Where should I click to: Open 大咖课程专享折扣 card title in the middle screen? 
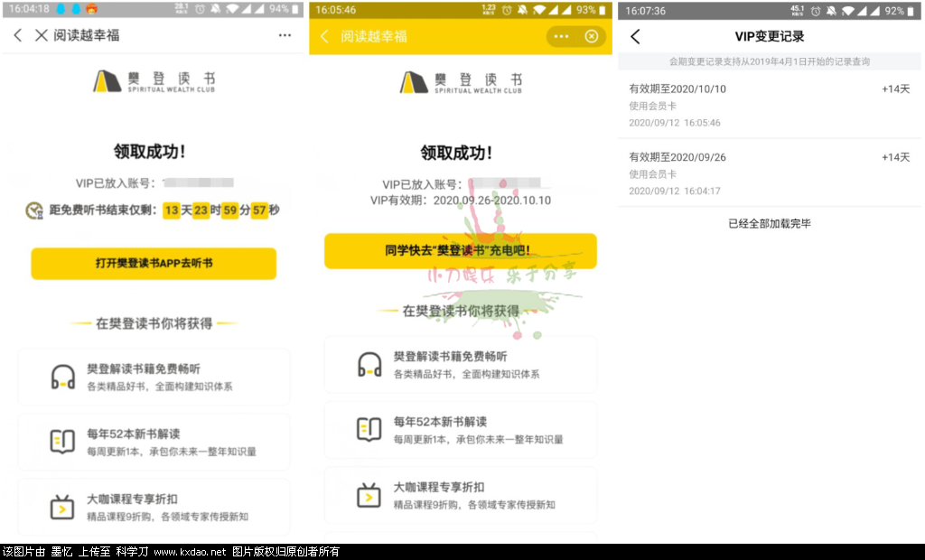tap(439, 487)
